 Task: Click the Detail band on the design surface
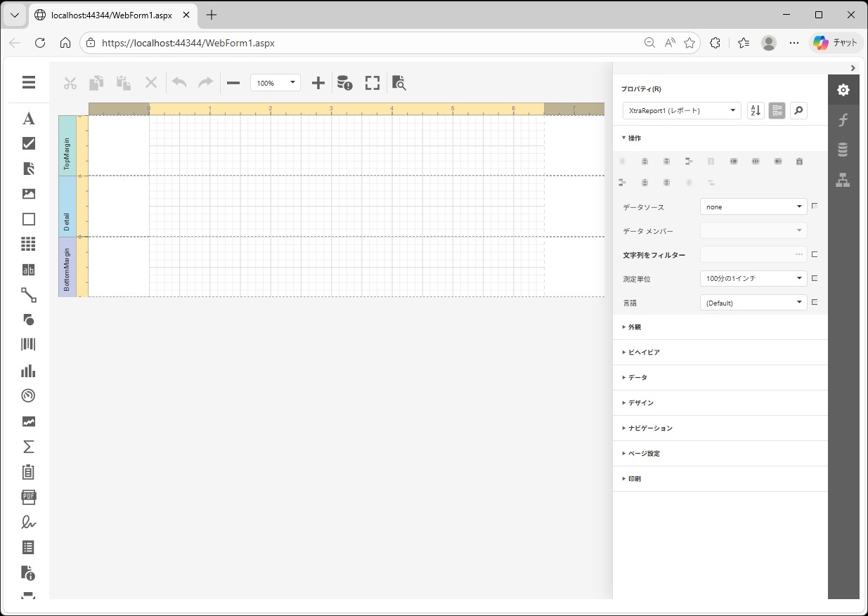[67, 207]
